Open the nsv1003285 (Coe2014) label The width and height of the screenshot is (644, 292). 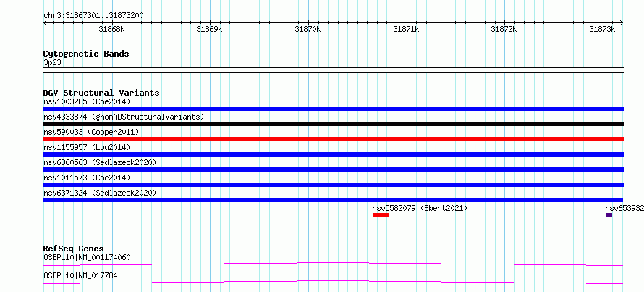click(x=87, y=101)
